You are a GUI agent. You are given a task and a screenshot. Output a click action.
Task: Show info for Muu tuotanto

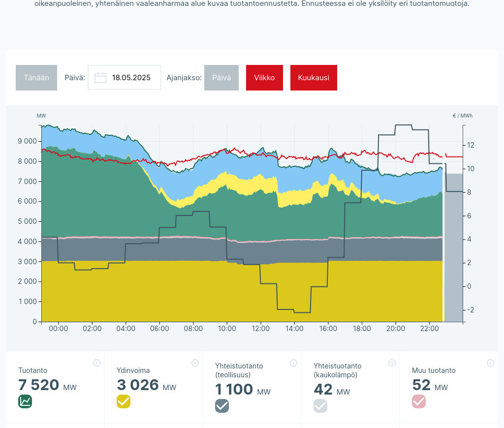[x=490, y=363]
